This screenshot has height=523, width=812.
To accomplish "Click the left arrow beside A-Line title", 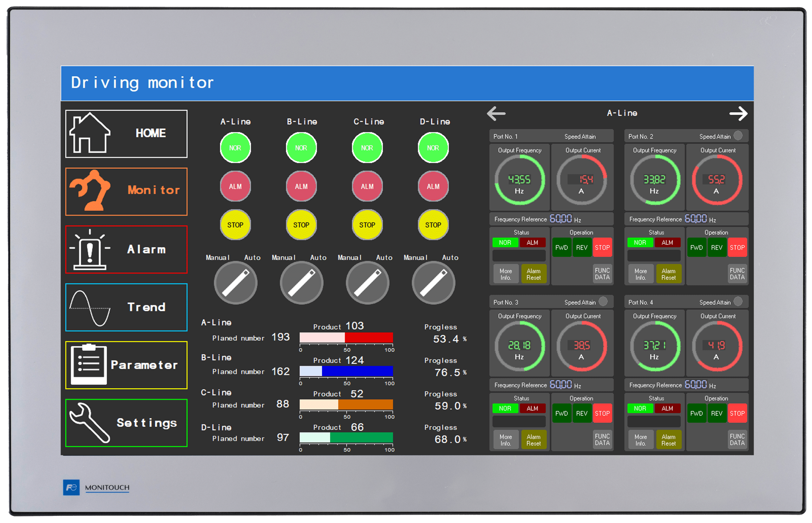I will [x=496, y=113].
